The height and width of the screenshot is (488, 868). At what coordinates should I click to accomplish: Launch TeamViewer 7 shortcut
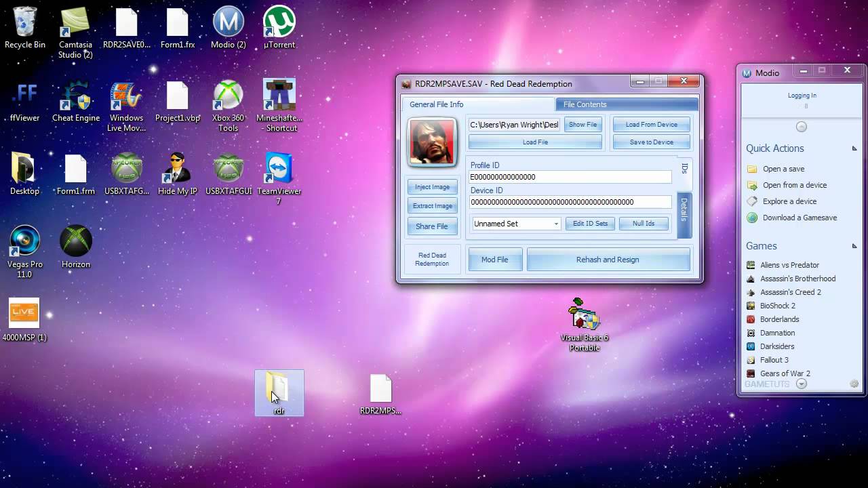[x=279, y=180]
